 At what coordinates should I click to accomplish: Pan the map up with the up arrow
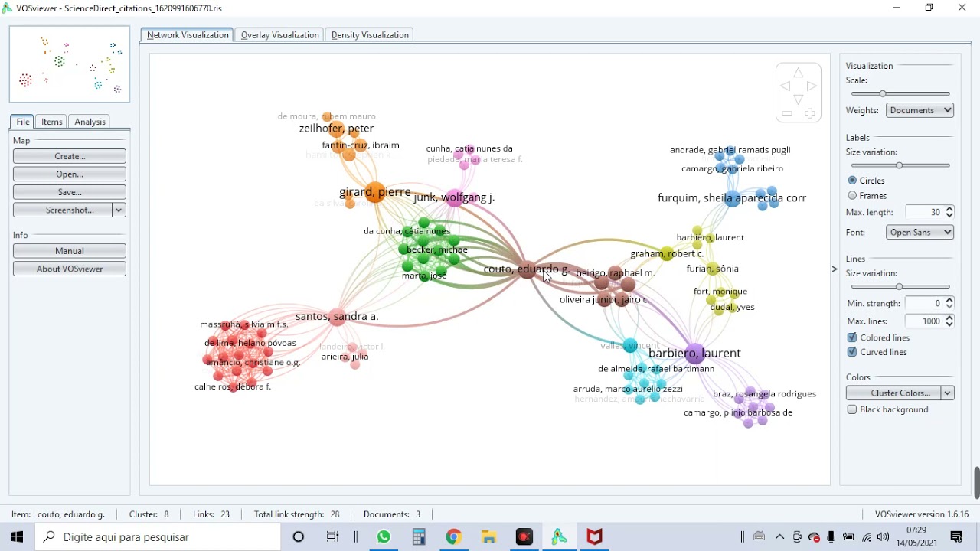coord(799,73)
